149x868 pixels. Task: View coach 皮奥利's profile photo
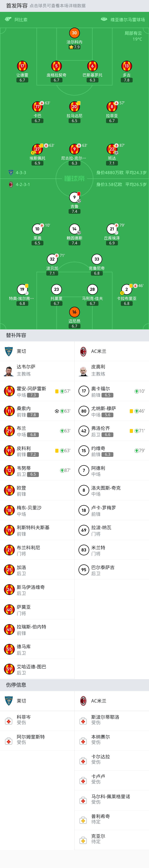click(83, 371)
